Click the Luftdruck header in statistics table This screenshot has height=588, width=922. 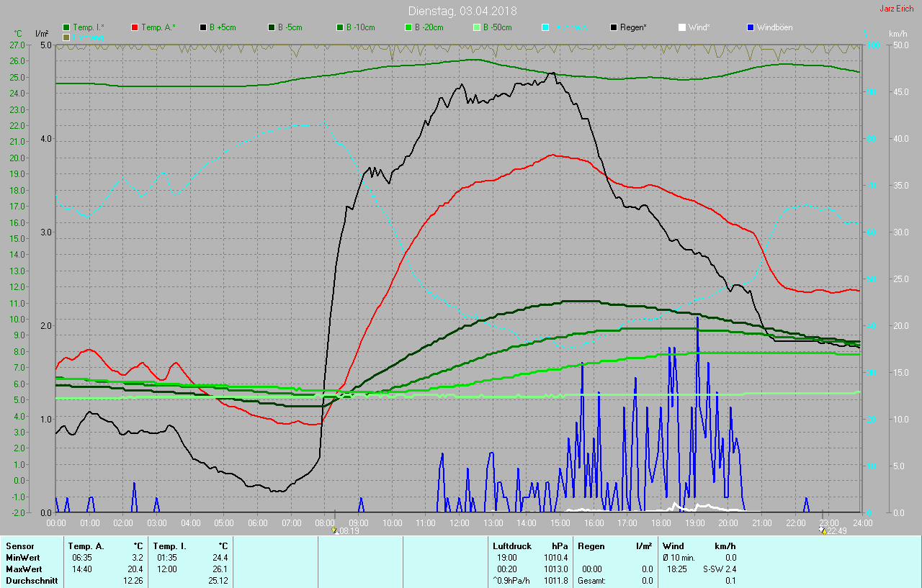click(512, 546)
